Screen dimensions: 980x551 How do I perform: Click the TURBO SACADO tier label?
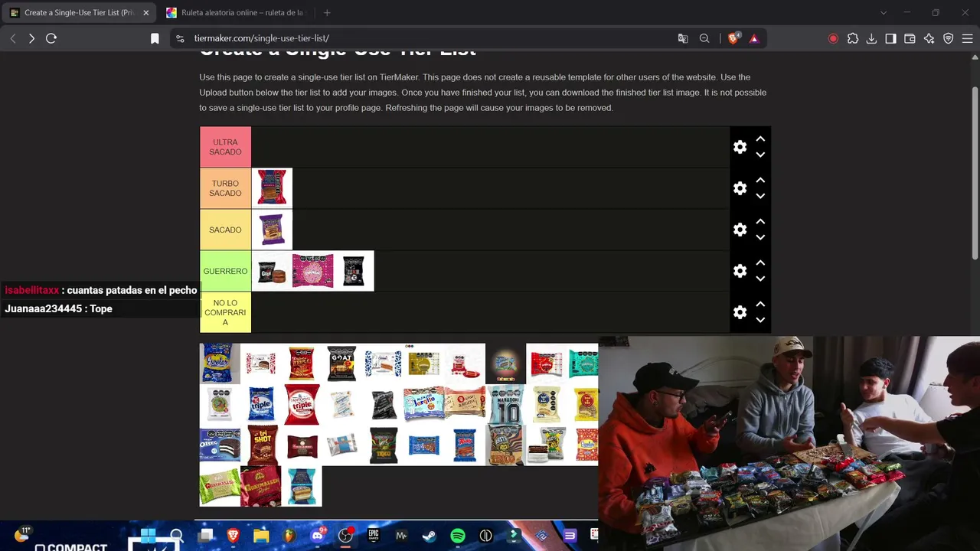point(225,188)
